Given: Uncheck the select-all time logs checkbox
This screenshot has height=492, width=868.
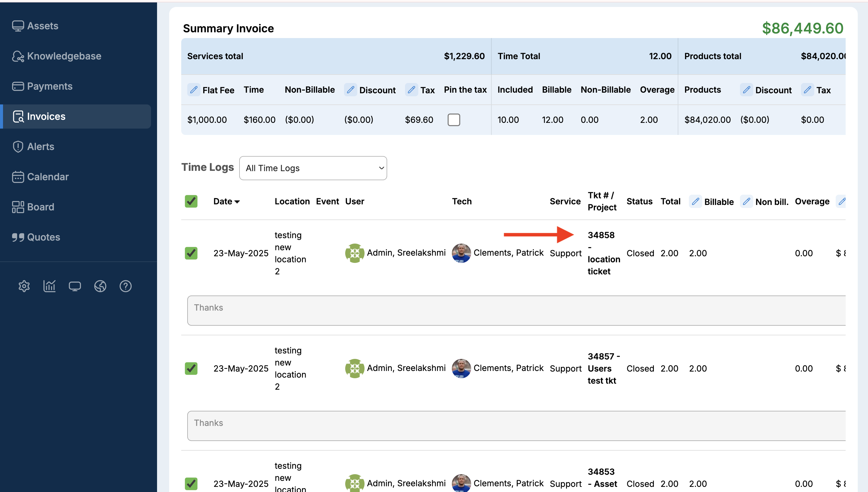Looking at the screenshot, I should (x=191, y=201).
